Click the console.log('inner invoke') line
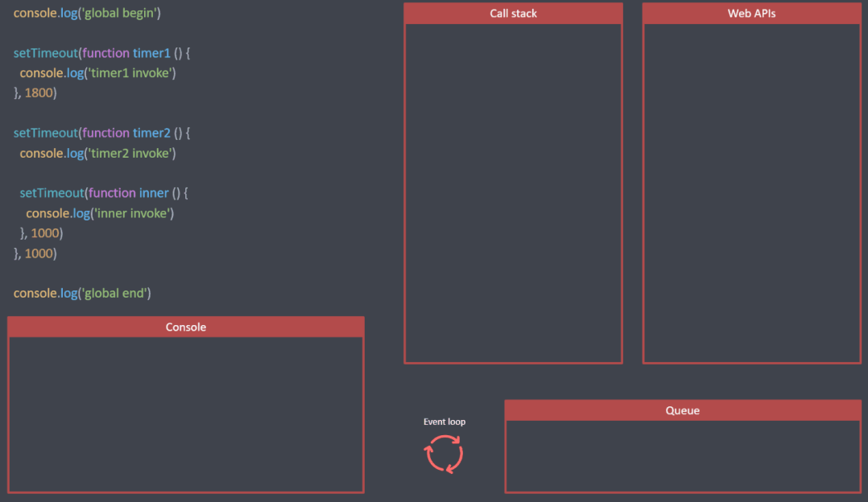868x502 pixels. pos(100,213)
